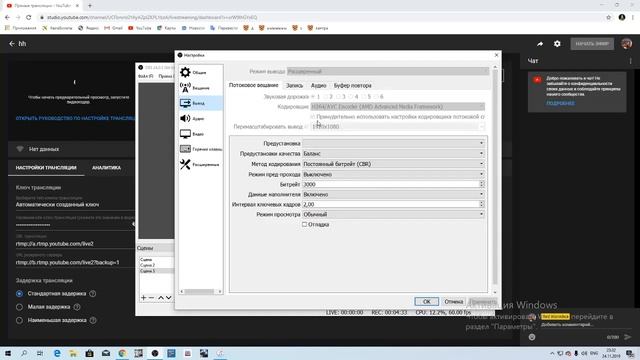Open help for Стандартная задержка
Image resolution: width=640 pixels, height=360 pixels.
93,293
